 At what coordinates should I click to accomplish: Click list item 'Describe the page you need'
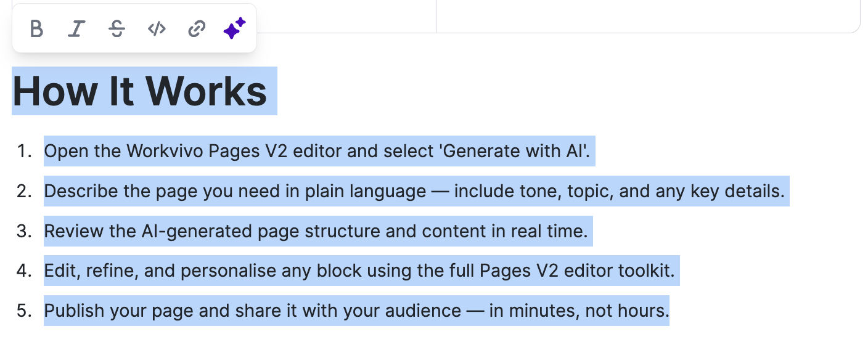tap(414, 191)
